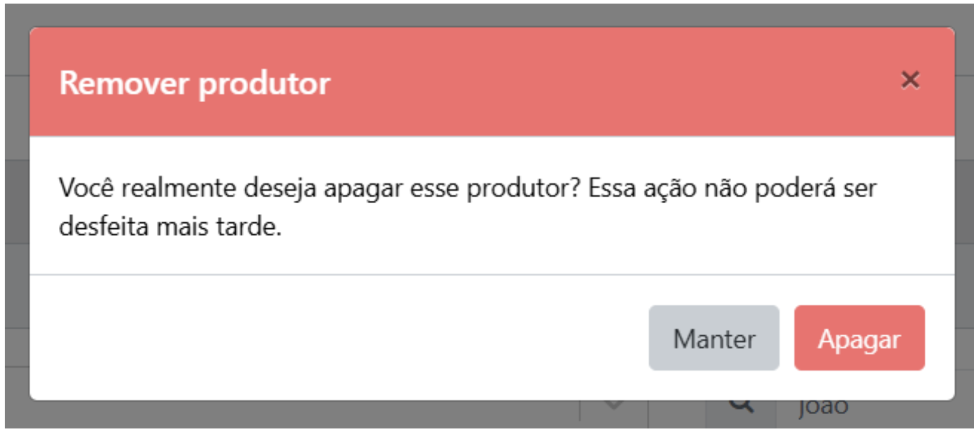Click the Apagar button
Screen dimensions: 980x435
859,338
